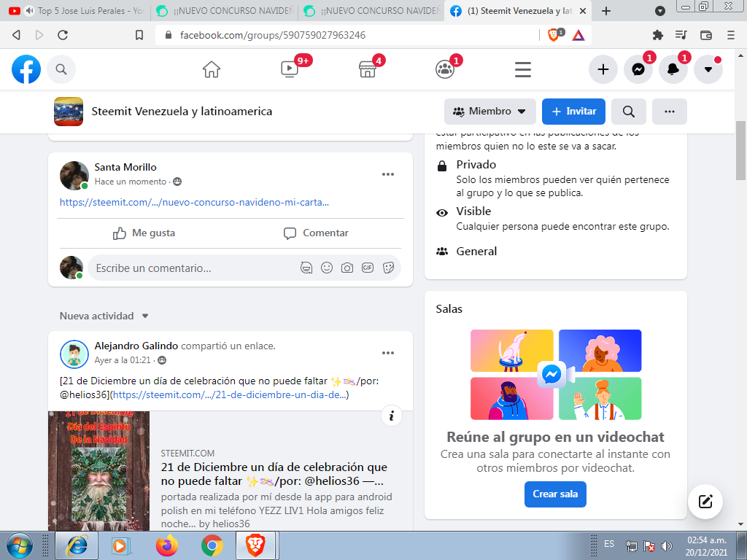Open the Brave wallet icon
The width and height of the screenshot is (747, 560).
pyautogui.click(x=705, y=35)
